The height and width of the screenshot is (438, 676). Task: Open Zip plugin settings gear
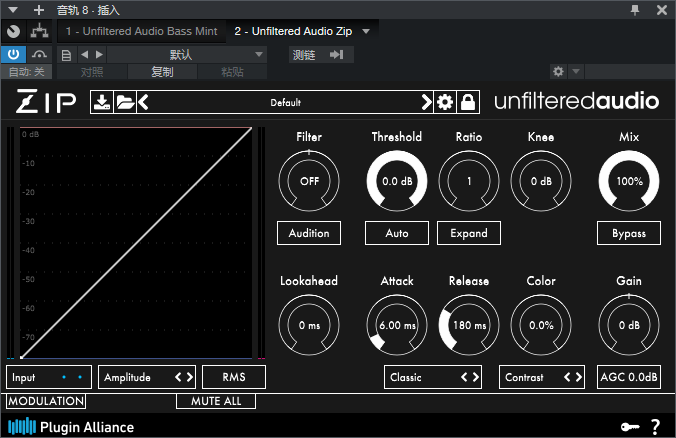(445, 102)
